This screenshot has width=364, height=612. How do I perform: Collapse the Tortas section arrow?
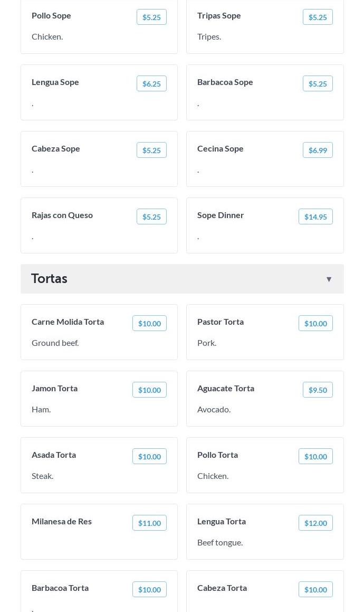tap(329, 279)
